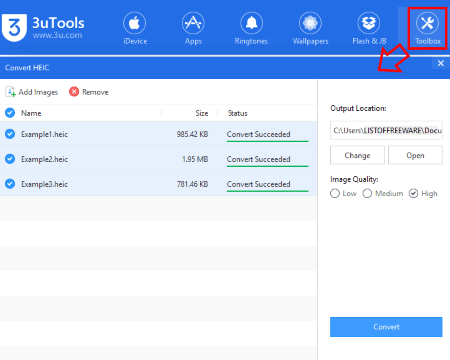450x360 pixels.
Task: Open the Wallpapers flower icon
Action: [x=310, y=23]
